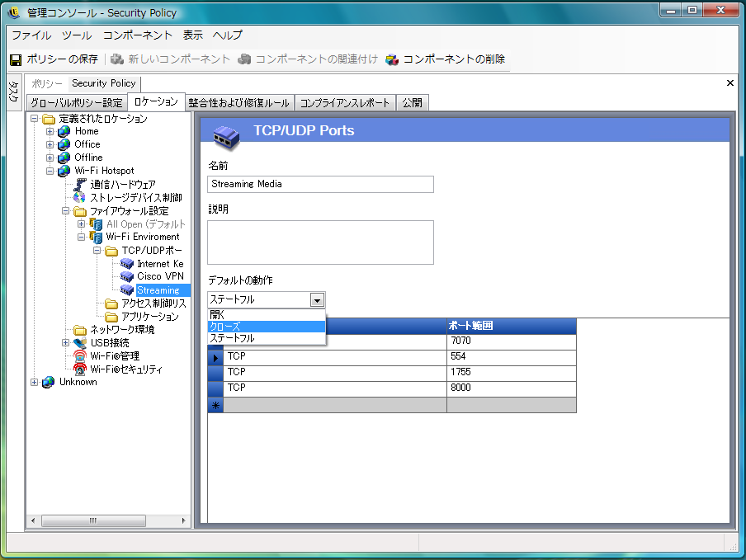Viewport: 746px width, 560px height.
Task: Click the new row asterisk selector
Action: pos(215,406)
